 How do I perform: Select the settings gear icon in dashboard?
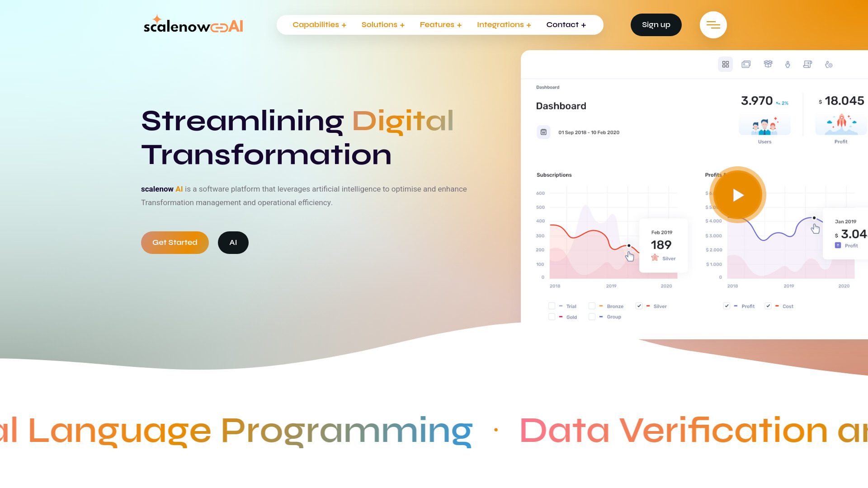point(828,64)
